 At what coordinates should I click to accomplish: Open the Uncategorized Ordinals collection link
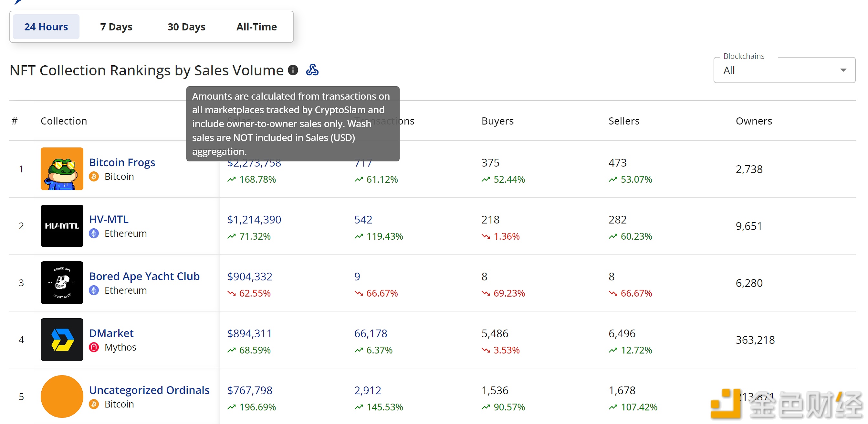(x=149, y=390)
